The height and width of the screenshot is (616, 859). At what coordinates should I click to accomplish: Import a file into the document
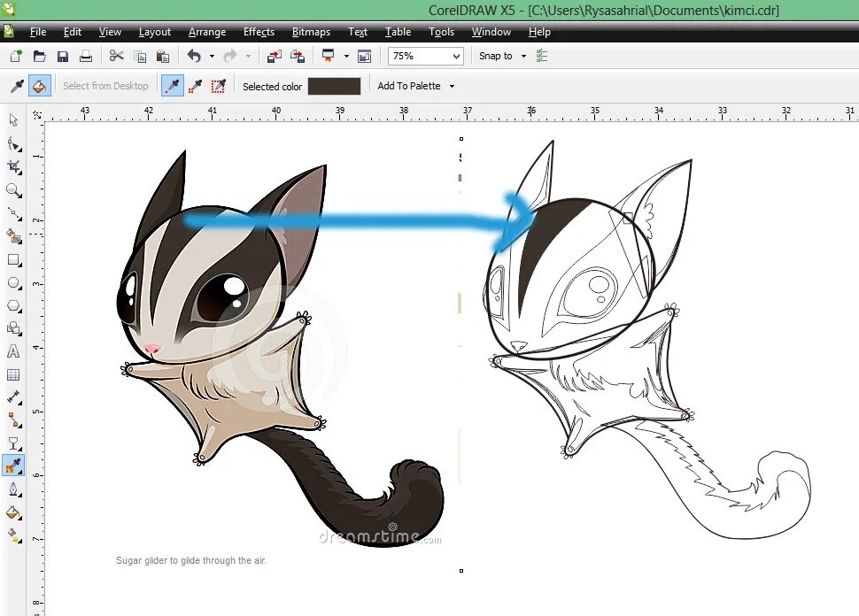[274, 56]
